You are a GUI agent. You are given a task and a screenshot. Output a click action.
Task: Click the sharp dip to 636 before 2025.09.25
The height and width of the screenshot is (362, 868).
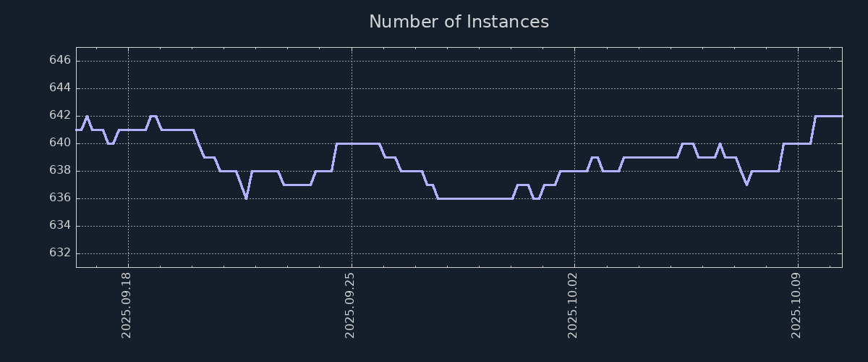pyautogui.click(x=246, y=198)
